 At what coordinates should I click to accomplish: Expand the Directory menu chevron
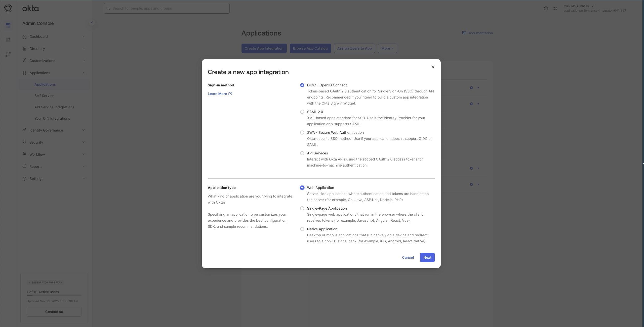[84, 48]
